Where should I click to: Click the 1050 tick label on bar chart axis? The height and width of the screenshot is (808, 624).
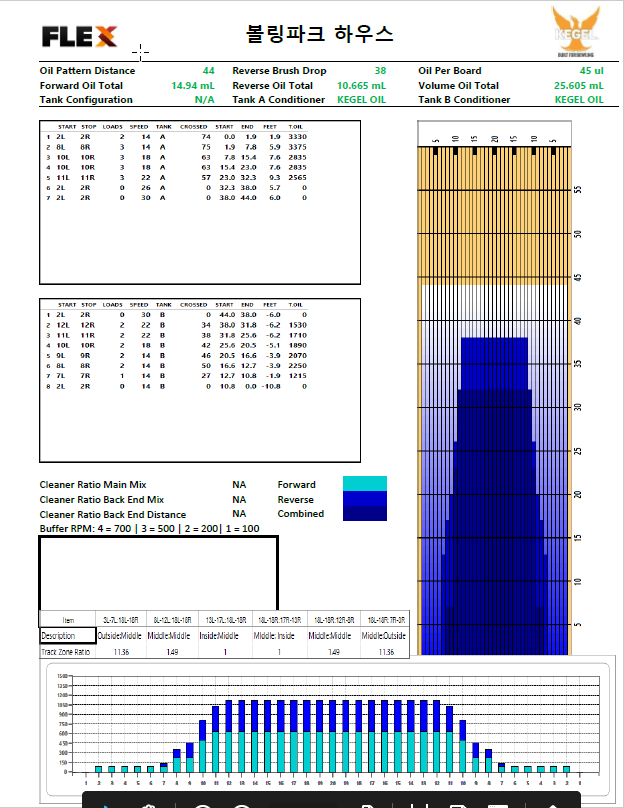(62, 704)
